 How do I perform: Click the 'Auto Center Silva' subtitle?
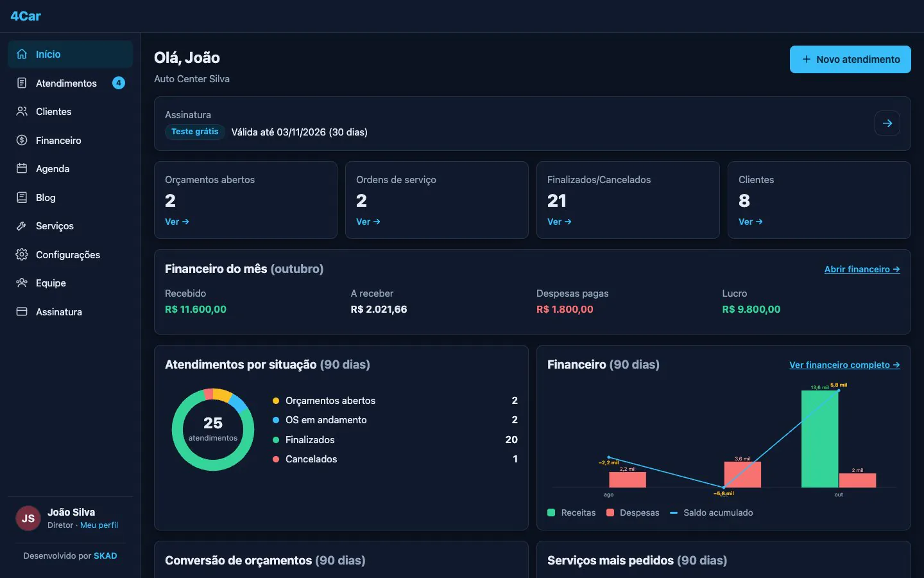192,79
